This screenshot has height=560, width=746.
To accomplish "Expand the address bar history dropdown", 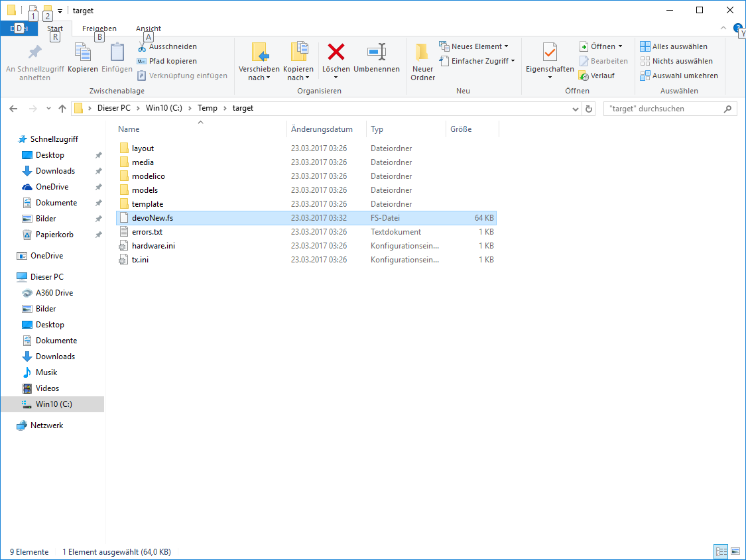I will pyautogui.click(x=575, y=109).
